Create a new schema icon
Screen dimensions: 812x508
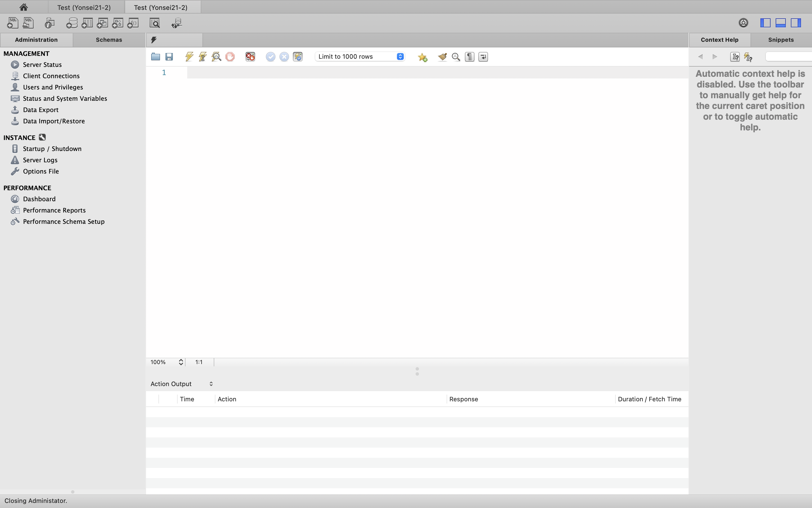coord(71,23)
